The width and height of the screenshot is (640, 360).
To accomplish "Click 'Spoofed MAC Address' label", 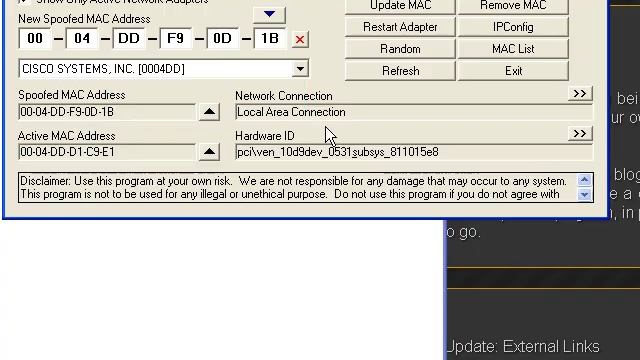I will click(72, 95).
